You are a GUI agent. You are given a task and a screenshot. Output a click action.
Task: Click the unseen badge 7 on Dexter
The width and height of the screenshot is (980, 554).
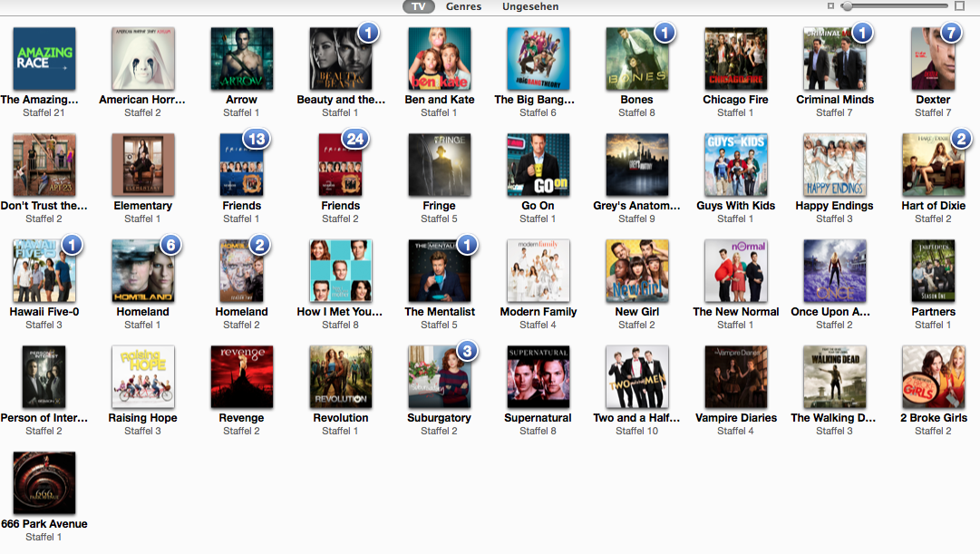[x=951, y=33]
